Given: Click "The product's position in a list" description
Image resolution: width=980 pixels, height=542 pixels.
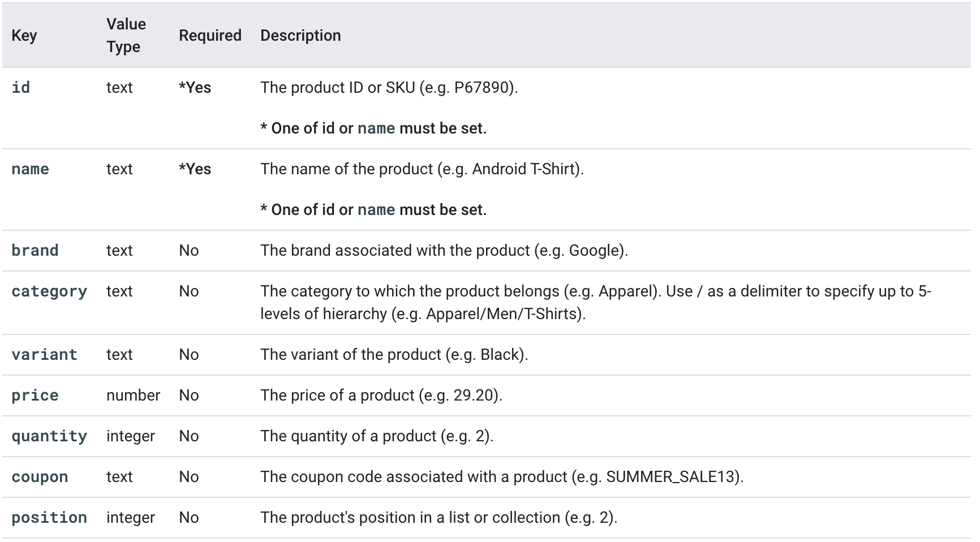Looking at the screenshot, I should pos(439,518).
